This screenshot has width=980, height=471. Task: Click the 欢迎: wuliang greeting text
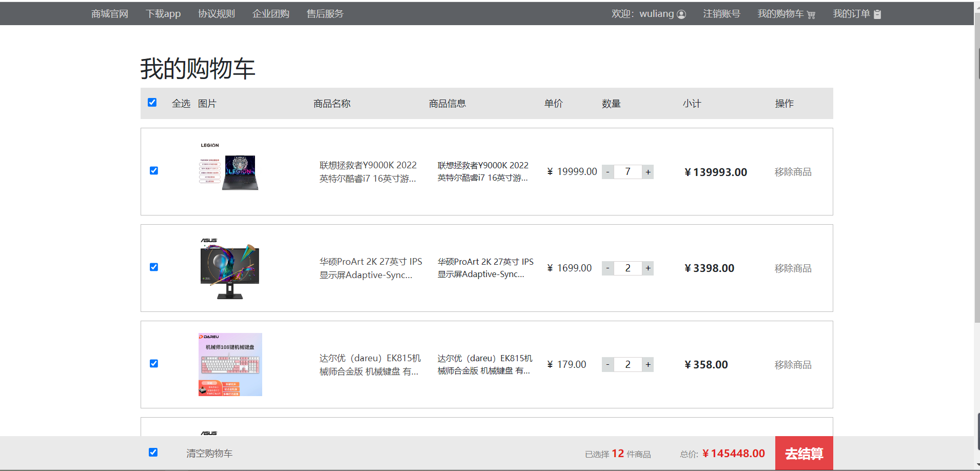642,14
